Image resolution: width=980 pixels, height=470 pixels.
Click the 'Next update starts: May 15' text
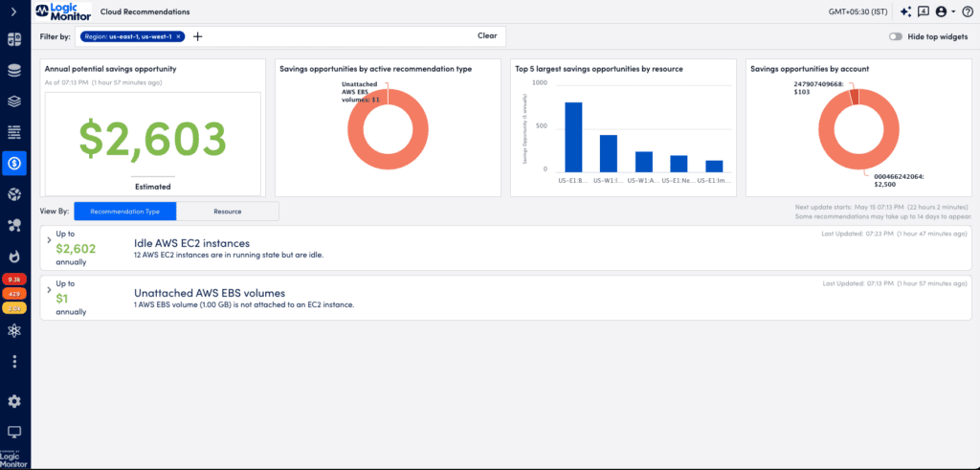tap(881, 207)
